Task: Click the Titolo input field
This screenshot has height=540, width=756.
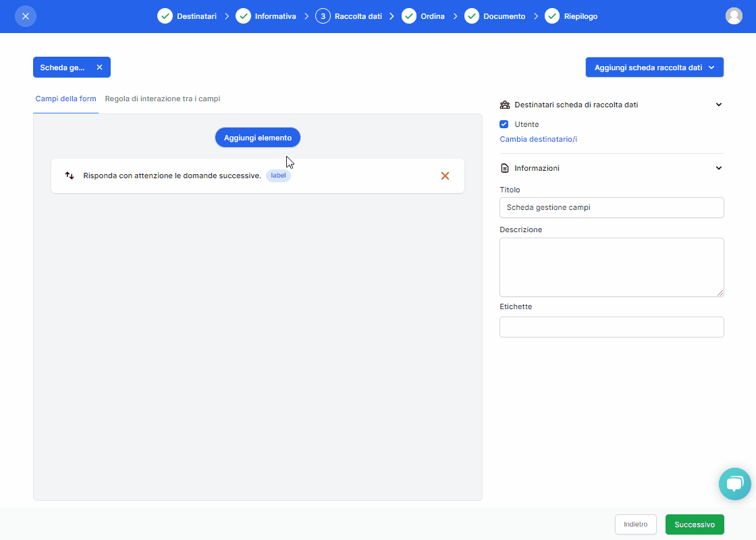Action: click(612, 208)
